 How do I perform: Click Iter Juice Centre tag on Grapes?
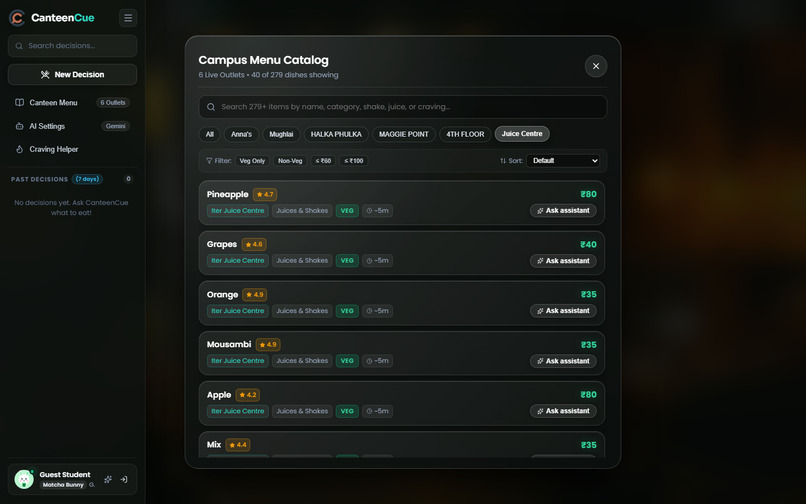click(237, 261)
